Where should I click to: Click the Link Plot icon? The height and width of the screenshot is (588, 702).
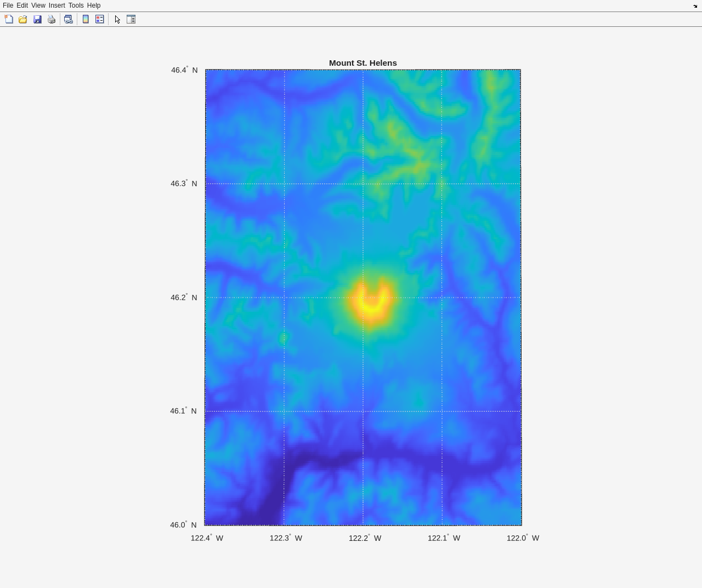point(68,19)
